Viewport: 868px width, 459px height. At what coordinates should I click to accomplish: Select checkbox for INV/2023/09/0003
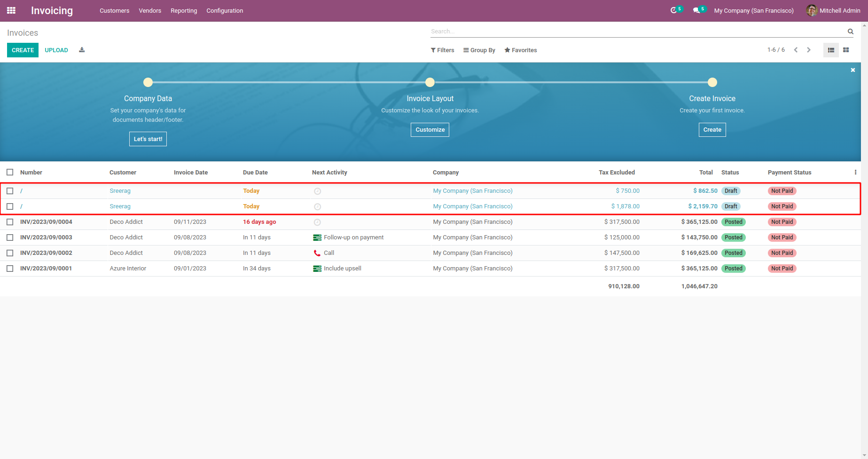tap(10, 237)
